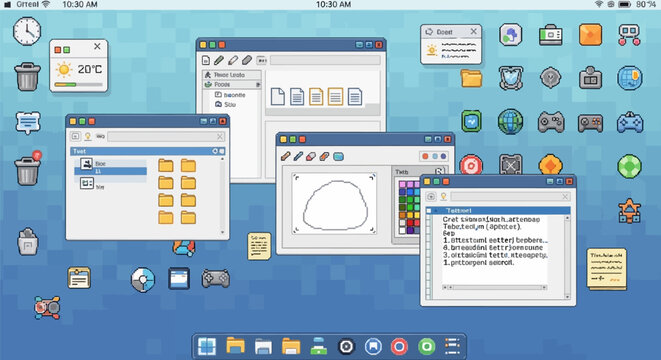The width and height of the screenshot is (661, 360).
Task: Open the orange box desktop icon
Action: coord(590,34)
